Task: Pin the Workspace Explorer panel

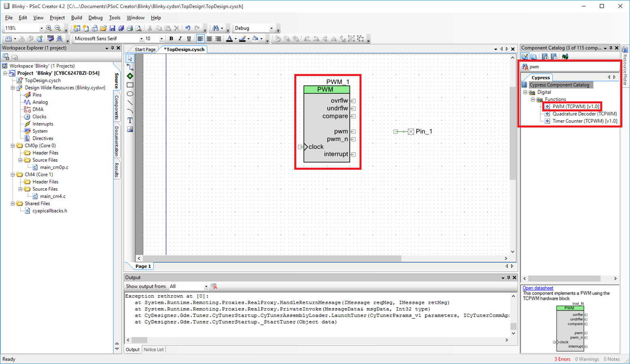Action: coord(113,48)
